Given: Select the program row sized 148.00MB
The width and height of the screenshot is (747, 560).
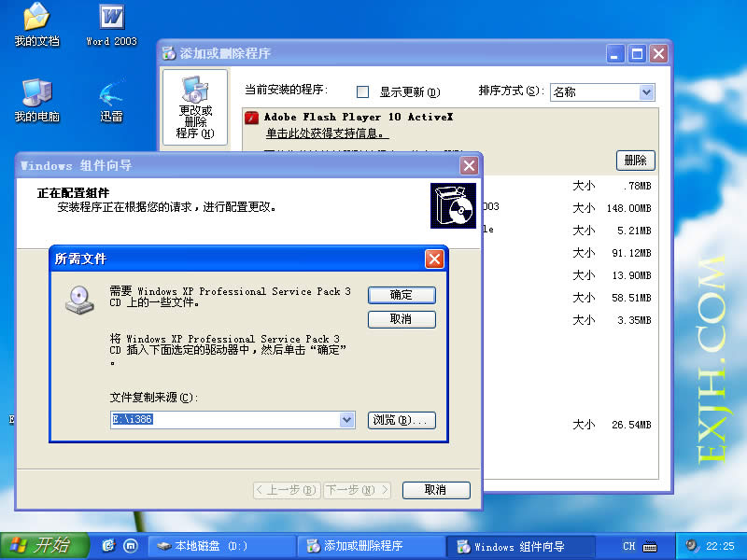Looking at the screenshot, I should tap(570, 208).
